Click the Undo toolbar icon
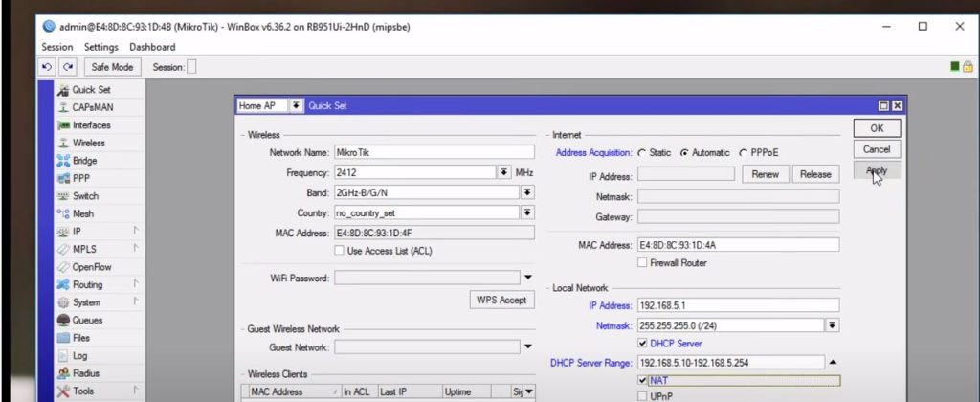 pos(48,67)
